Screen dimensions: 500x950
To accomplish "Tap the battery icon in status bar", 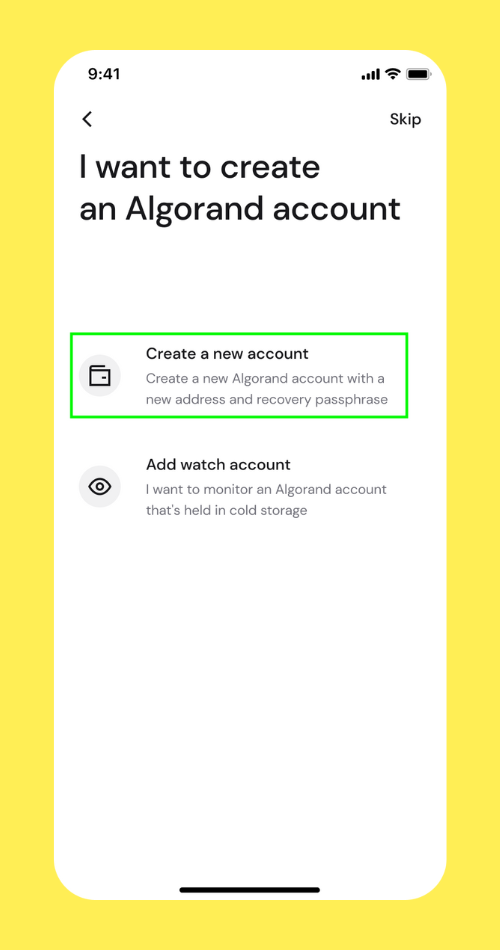I will pyautogui.click(x=419, y=74).
